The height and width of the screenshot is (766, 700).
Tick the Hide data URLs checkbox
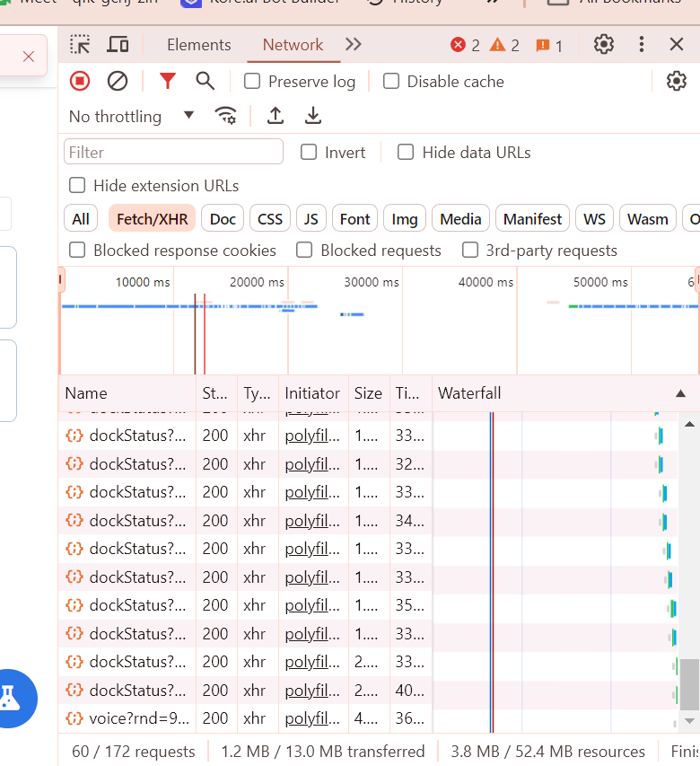pyautogui.click(x=406, y=153)
